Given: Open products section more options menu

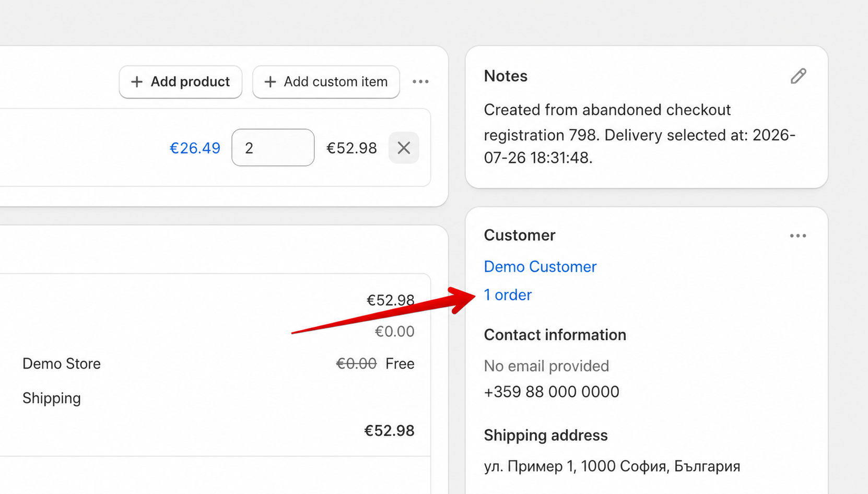Looking at the screenshot, I should [420, 81].
